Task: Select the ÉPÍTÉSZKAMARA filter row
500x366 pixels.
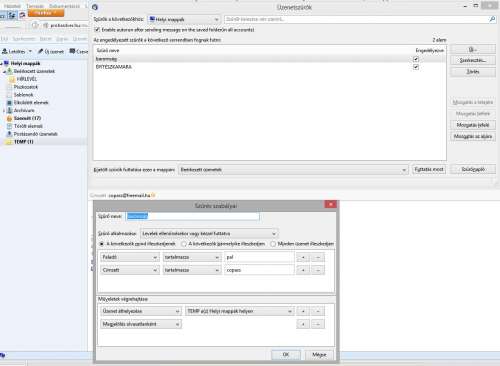Action: point(269,67)
